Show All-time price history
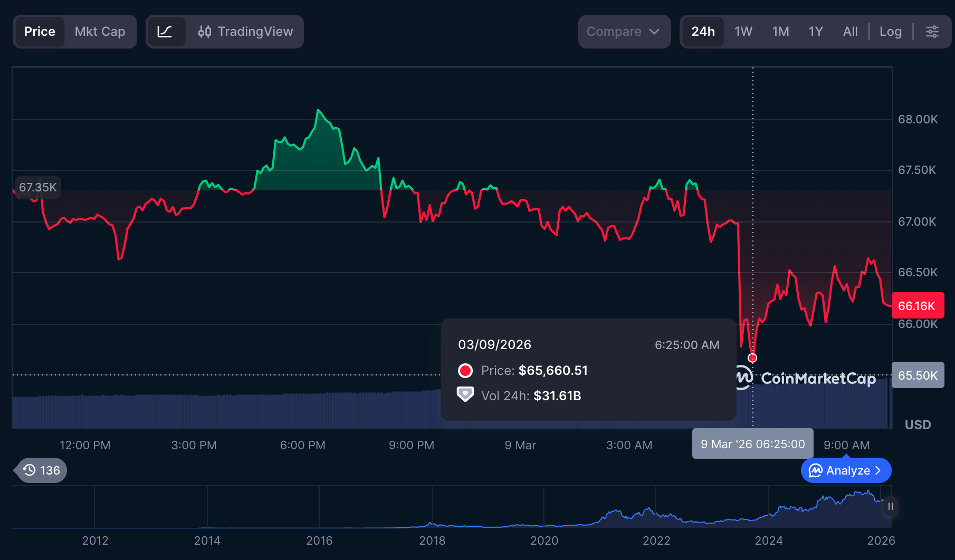The height and width of the screenshot is (560, 955). [850, 32]
